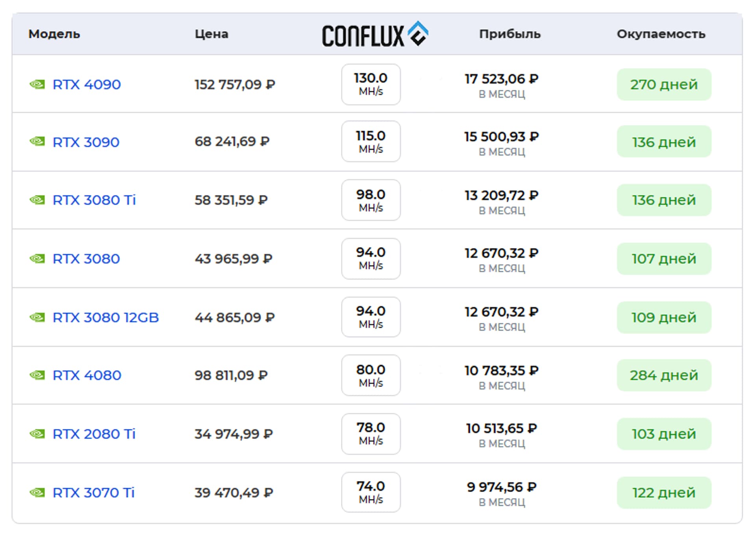Click the price 34 974,99 ₽
The image size is (756, 537).
pyautogui.click(x=233, y=434)
